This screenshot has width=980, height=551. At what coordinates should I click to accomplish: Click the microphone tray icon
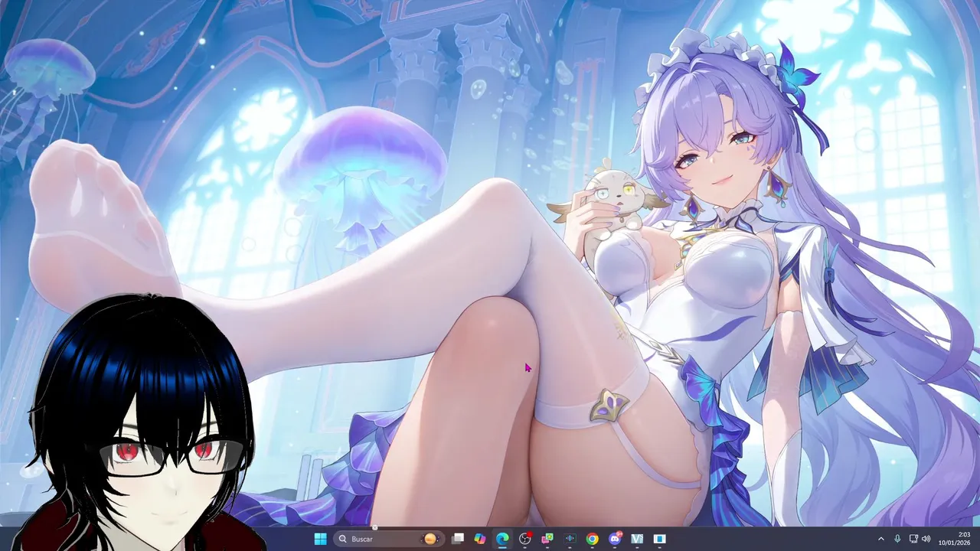point(897,539)
